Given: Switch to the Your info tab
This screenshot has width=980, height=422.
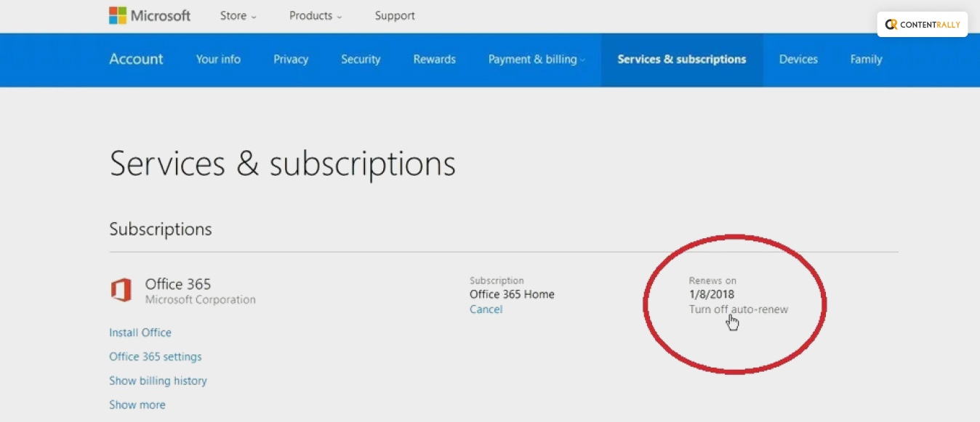Looking at the screenshot, I should click(218, 60).
